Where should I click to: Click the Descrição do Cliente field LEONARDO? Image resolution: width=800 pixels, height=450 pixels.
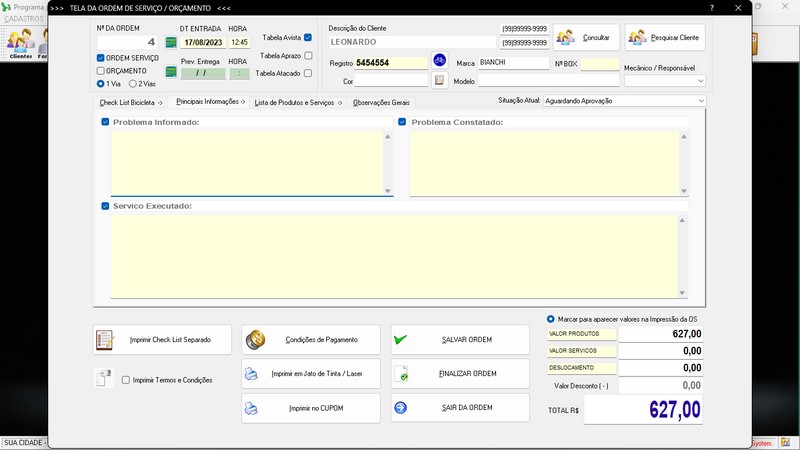point(412,42)
